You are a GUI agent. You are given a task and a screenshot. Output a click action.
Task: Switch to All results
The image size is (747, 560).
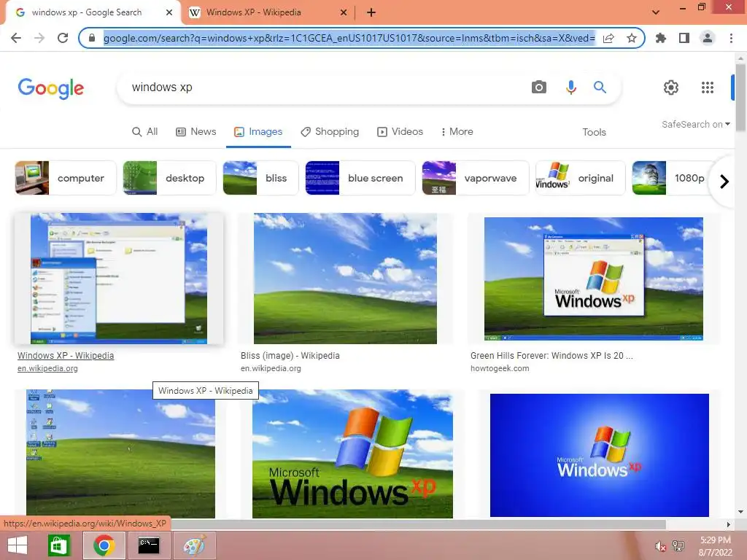pyautogui.click(x=145, y=131)
